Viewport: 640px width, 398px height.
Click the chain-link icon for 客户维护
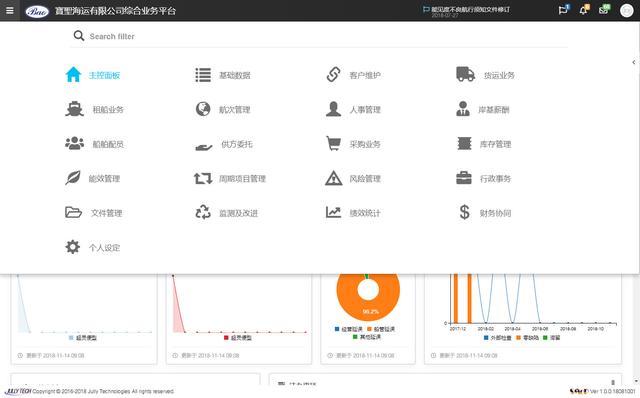tap(333, 75)
